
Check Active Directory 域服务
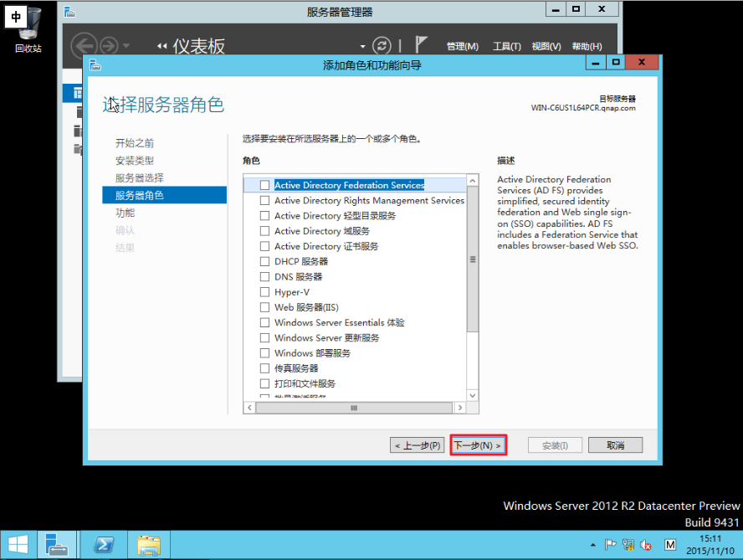(x=265, y=231)
